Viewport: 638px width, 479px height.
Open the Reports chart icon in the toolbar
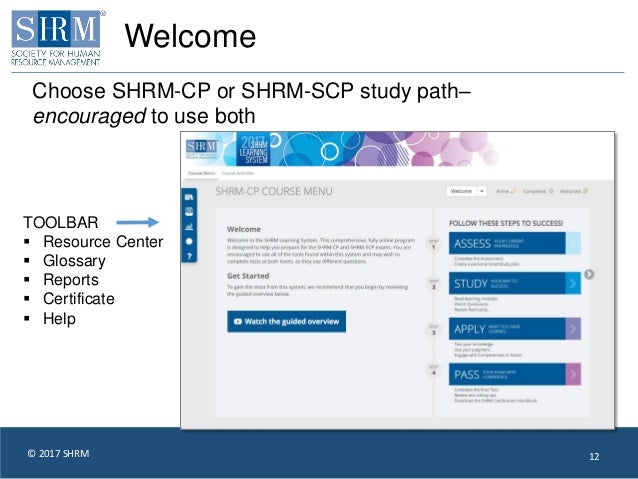tap(189, 227)
